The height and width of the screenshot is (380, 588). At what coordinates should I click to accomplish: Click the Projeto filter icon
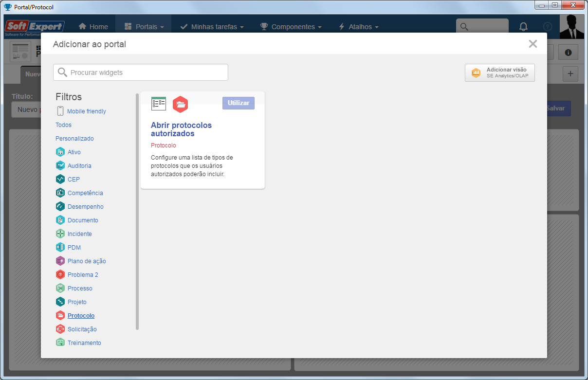(x=60, y=302)
